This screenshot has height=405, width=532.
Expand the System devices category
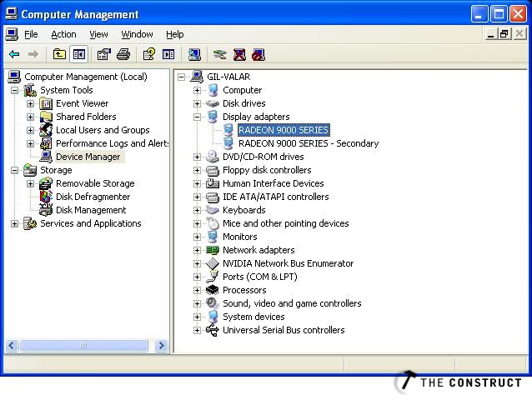pos(197,317)
